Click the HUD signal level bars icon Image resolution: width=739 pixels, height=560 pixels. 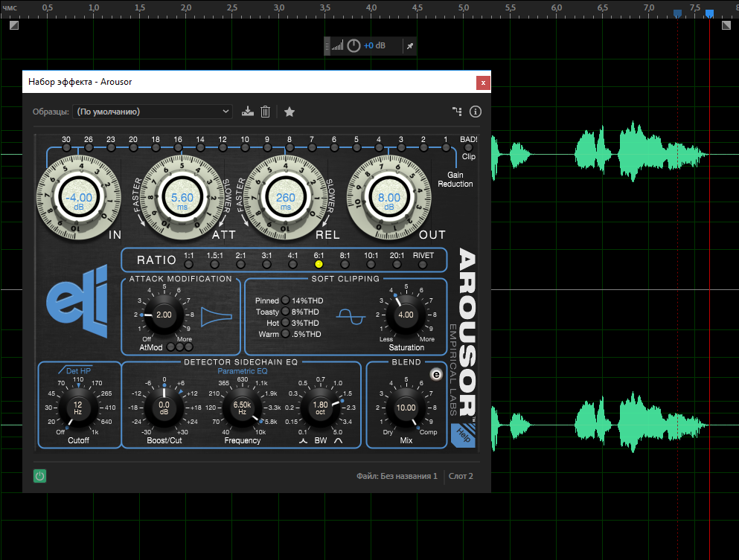click(x=337, y=45)
